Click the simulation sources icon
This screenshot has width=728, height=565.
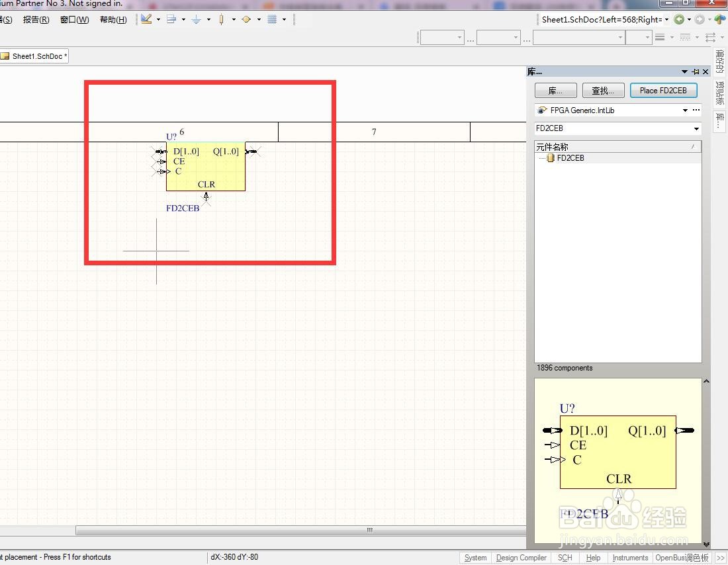pos(247,19)
